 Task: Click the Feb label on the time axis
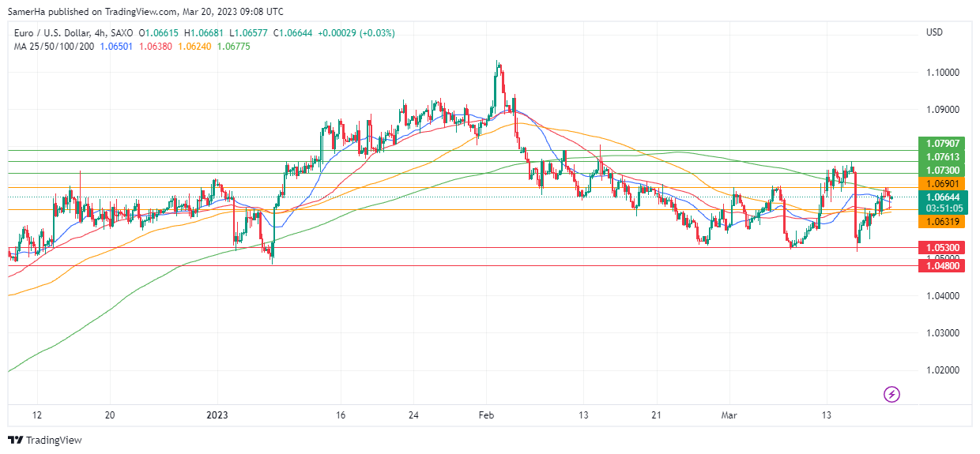487,415
